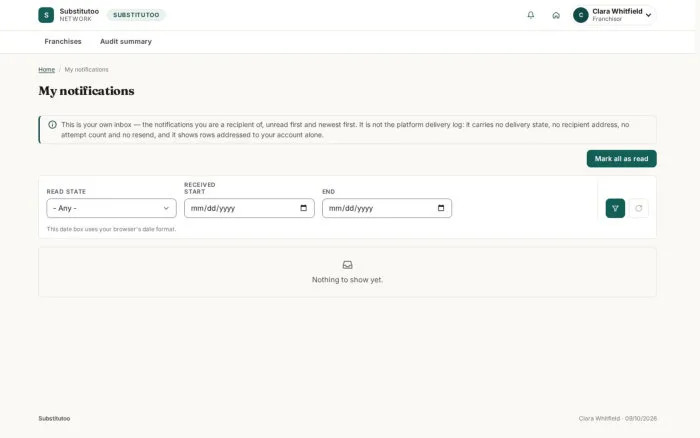Click the empty inbox tray icon

347,265
